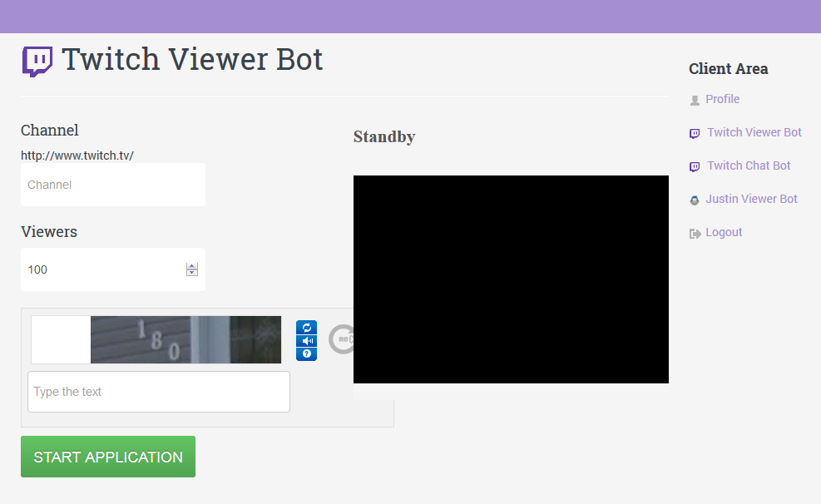This screenshot has height=504, width=821.
Task: Click the icon beside Justin Viewer Bot
Action: tap(695, 200)
